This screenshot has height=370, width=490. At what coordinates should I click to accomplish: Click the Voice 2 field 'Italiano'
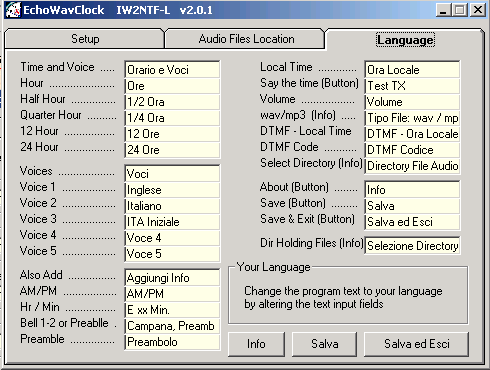pyautogui.click(x=172, y=206)
